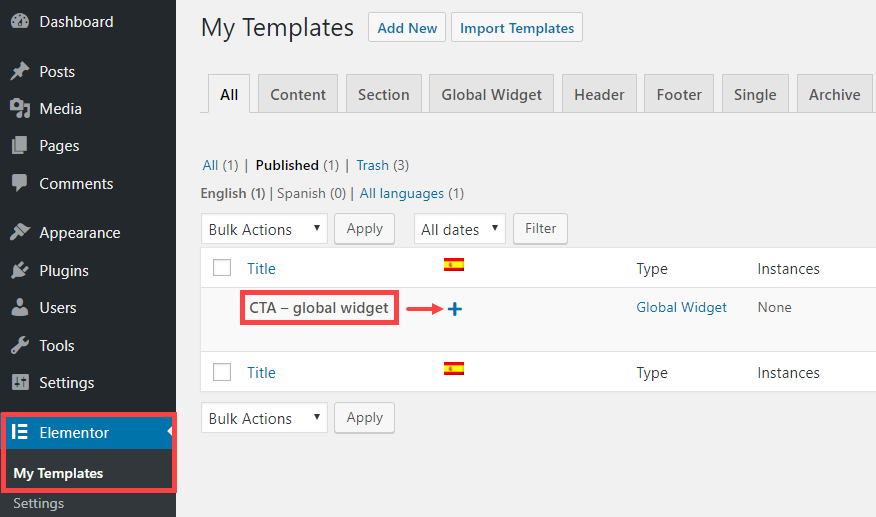Open the CTA – global widget template
Viewport: 876px width, 517px height.
click(x=318, y=308)
